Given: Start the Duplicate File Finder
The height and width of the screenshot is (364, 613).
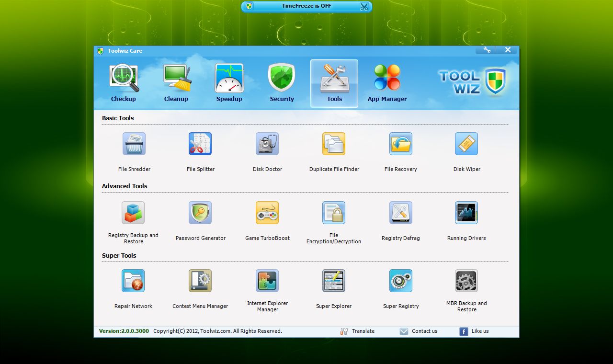Looking at the screenshot, I should click(x=334, y=144).
